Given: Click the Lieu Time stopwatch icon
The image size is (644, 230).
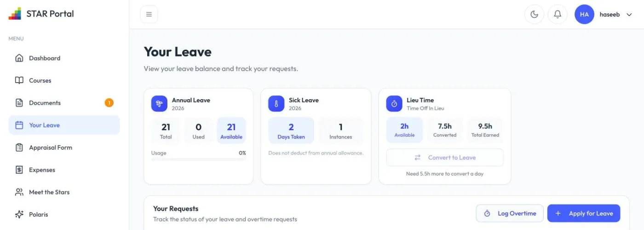Looking at the screenshot, I should pos(394,103).
